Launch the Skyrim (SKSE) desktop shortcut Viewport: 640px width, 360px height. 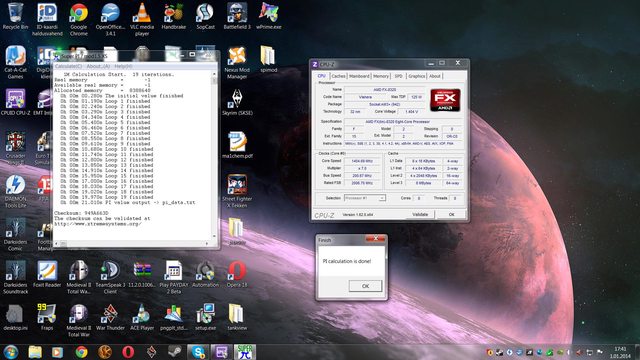pos(237,102)
